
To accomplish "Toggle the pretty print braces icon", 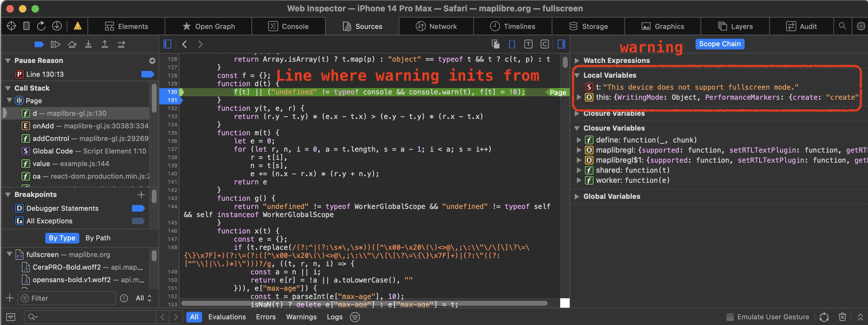I will (512, 44).
